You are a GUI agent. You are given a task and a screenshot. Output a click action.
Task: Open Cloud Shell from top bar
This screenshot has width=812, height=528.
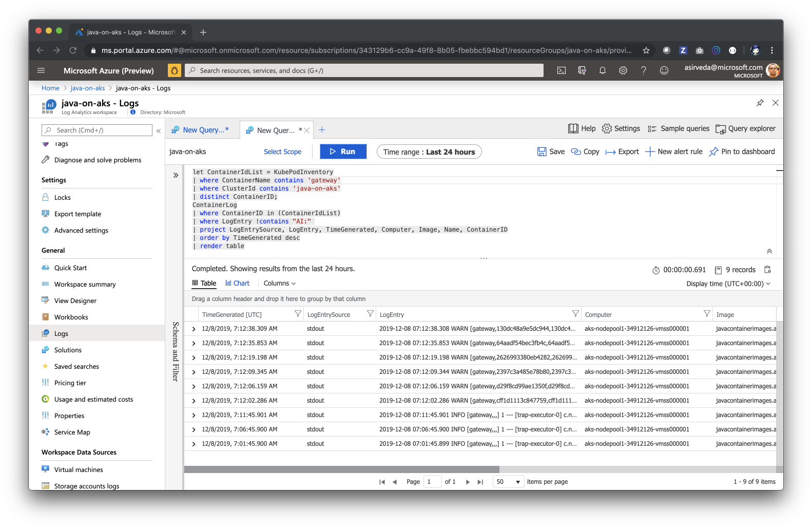[x=562, y=70]
